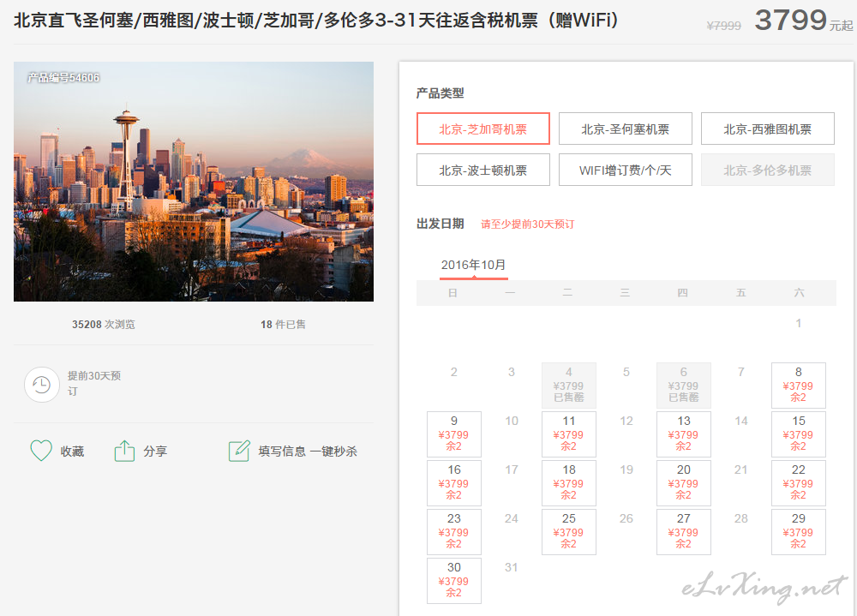Click the 18 件已售 sold count
The image size is (857, 616).
click(283, 325)
